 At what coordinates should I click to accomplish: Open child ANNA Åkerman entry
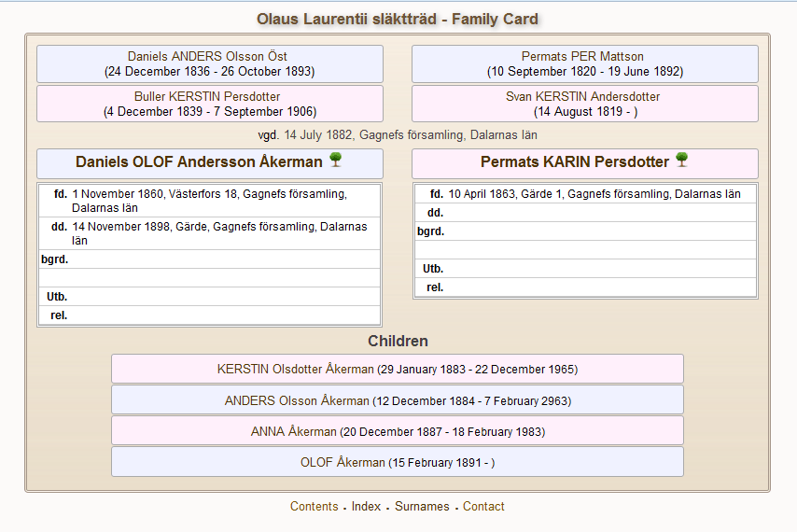coord(397,431)
